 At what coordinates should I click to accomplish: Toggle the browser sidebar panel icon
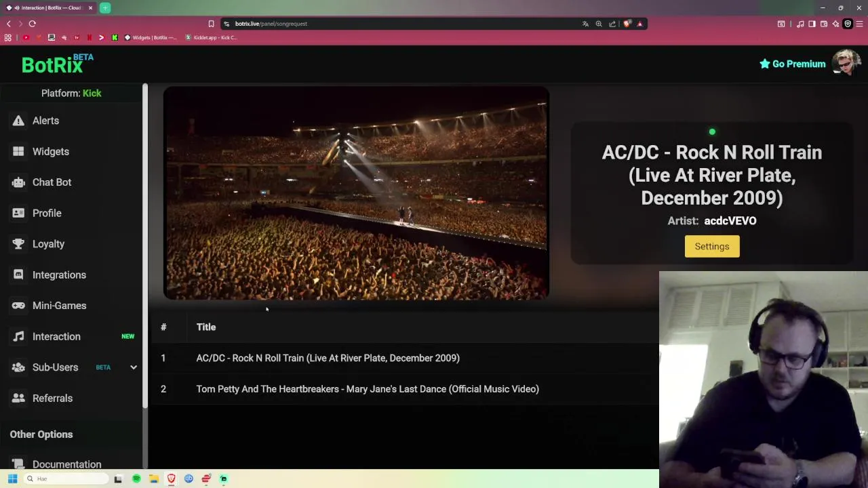(812, 24)
